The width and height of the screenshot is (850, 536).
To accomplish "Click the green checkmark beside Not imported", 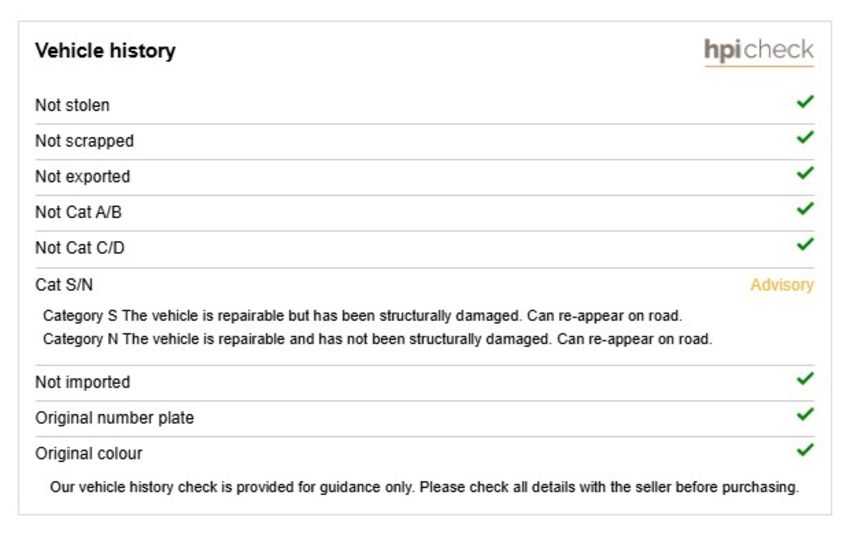I will [805, 378].
